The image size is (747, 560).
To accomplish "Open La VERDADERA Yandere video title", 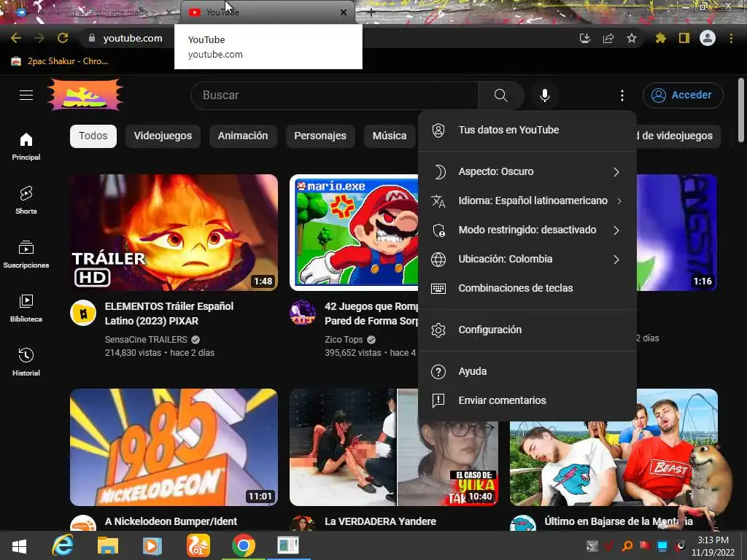I will [380, 521].
